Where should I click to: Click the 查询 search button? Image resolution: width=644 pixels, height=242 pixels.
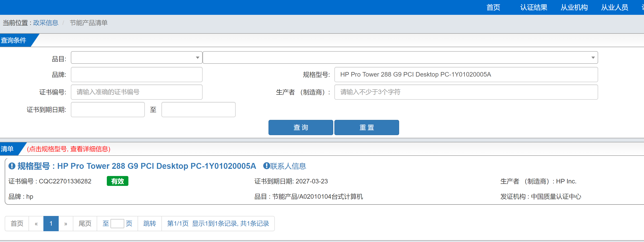300,128
